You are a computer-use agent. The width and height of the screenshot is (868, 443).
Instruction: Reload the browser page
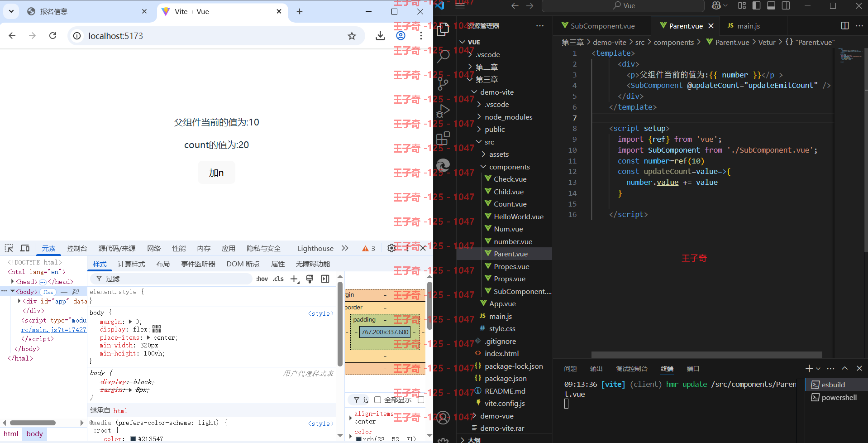click(53, 36)
